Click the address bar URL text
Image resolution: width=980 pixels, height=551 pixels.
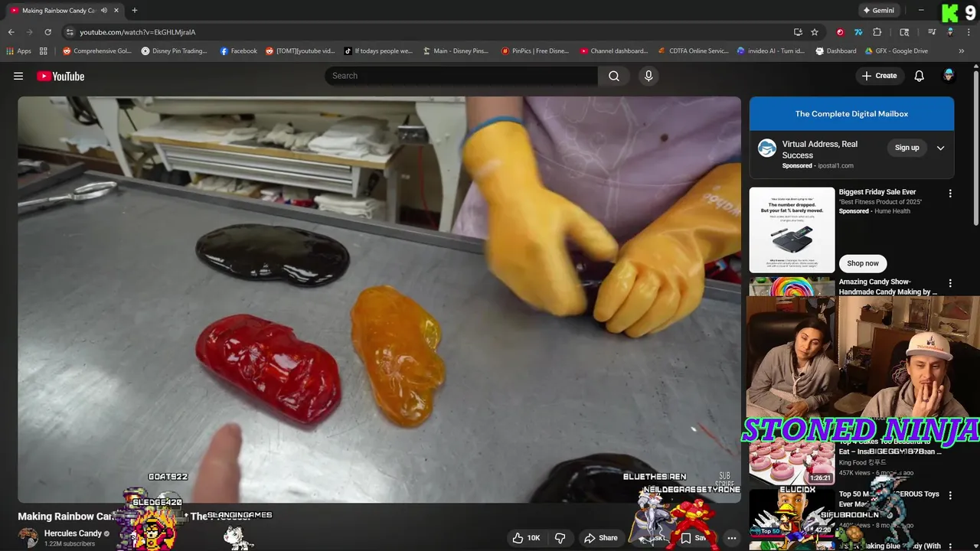pyautogui.click(x=138, y=32)
